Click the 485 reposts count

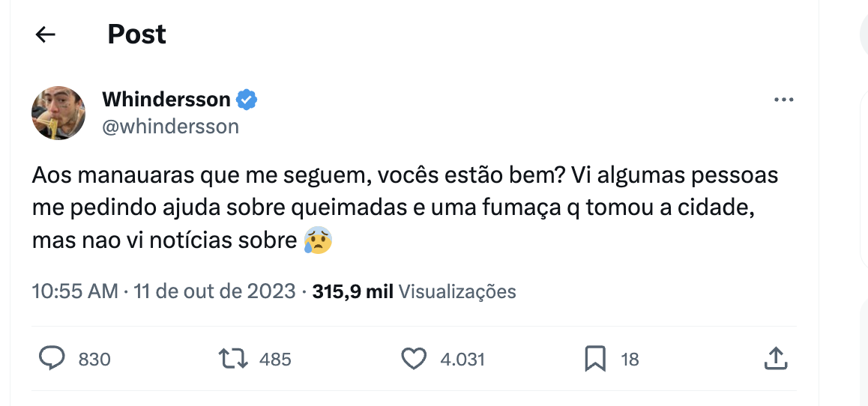point(275,360)
